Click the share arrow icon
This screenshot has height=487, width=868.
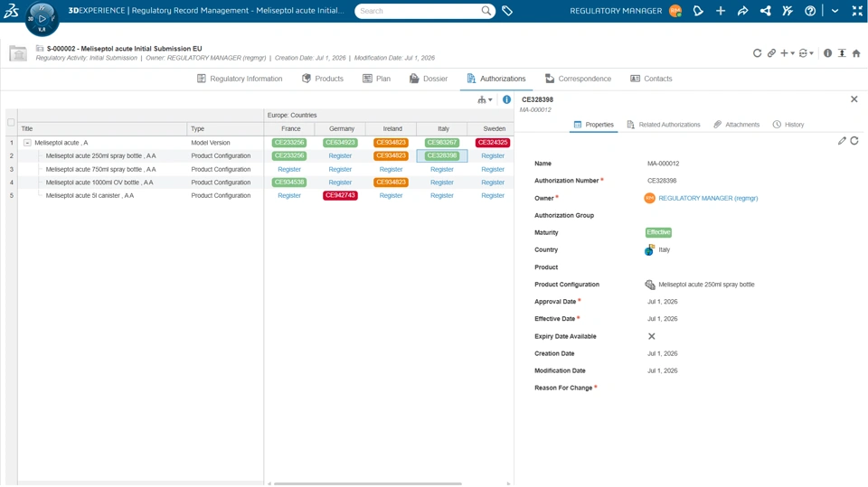(x=743, y=11)
